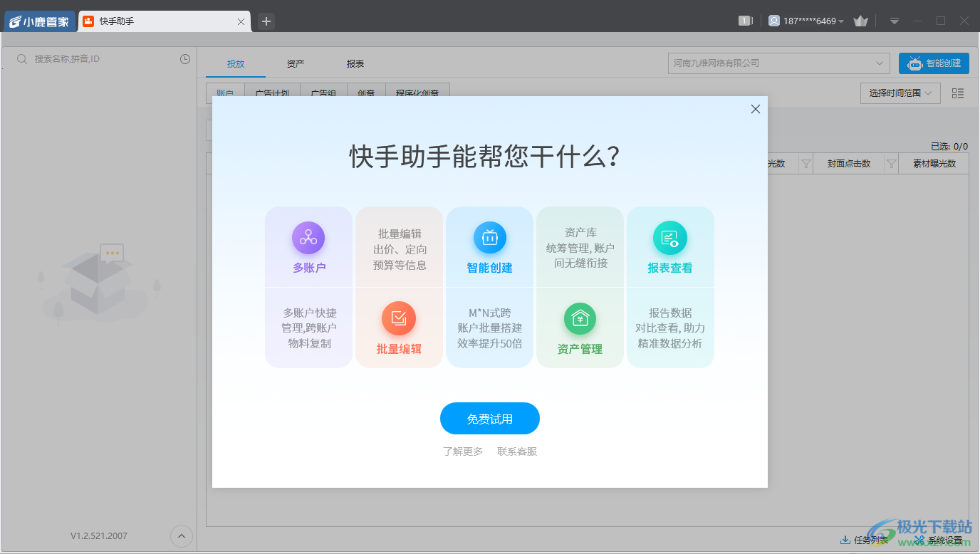Click the 多账户 purple icon
This screenshot has height=554, width=980.
[x=308, y=238]
